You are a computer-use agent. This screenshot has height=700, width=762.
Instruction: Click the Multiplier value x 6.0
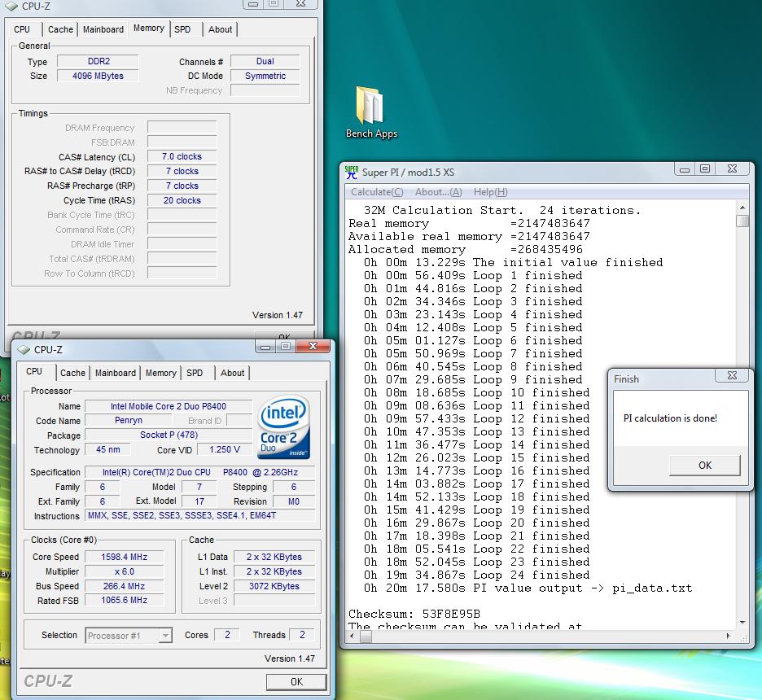(x=124, y=571)
